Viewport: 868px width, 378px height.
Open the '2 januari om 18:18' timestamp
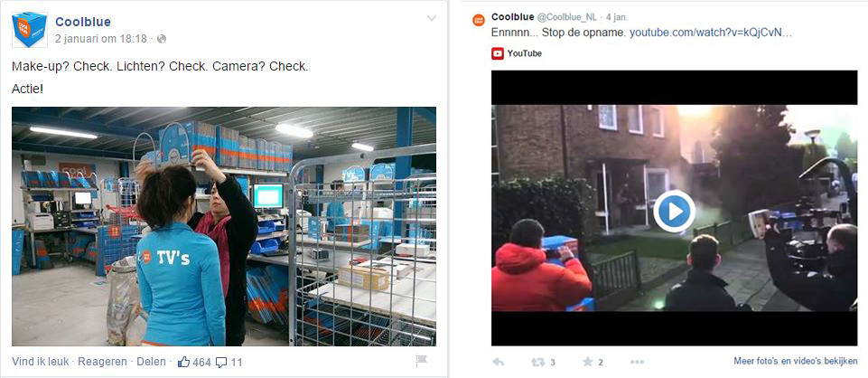(101, 39)
